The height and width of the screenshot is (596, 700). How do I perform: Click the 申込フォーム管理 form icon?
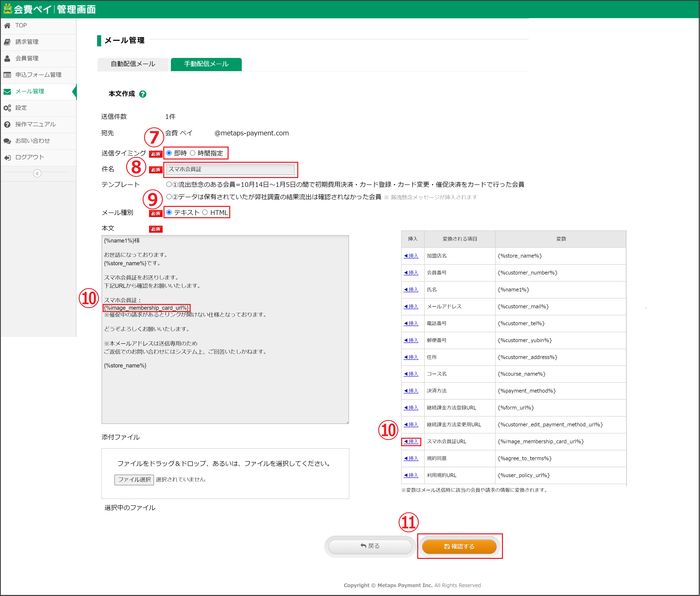[7, 75]
